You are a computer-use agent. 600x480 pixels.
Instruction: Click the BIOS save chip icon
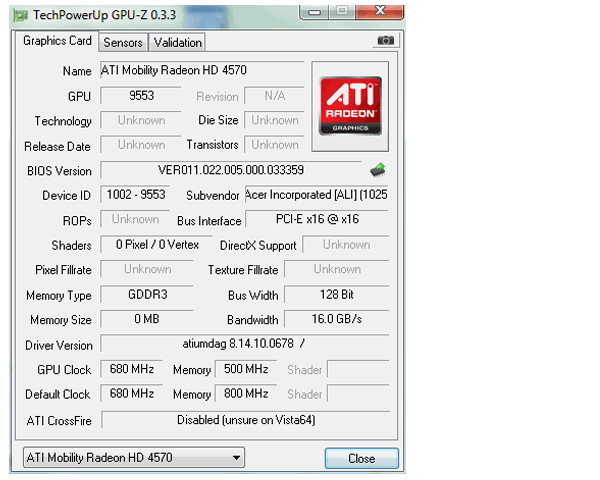[378, 170]
